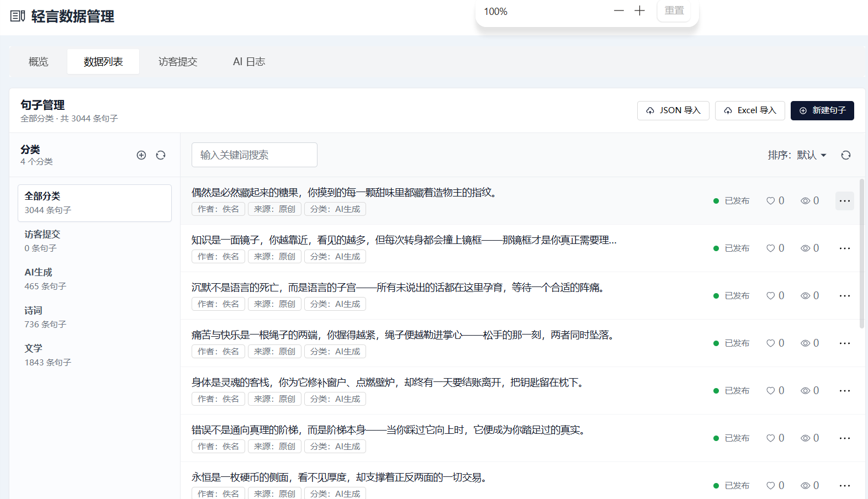
Task: Select the 文学 category
Action: (x=95, y=355)
